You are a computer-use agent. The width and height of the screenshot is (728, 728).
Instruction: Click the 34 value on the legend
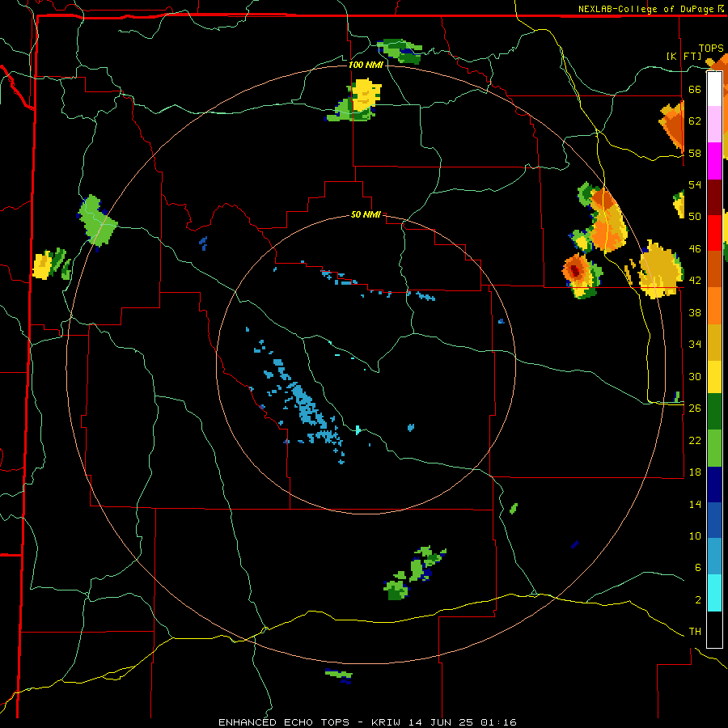pyautogui.click(x=695, y=345)
